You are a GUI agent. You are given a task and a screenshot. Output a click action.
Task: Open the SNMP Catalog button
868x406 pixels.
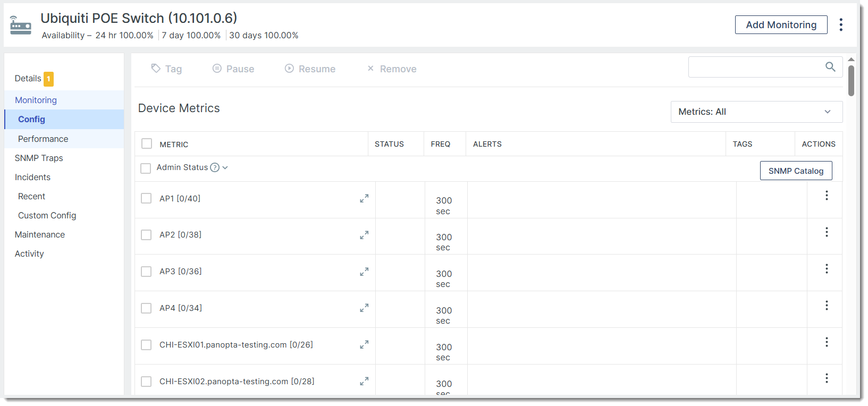795,171
